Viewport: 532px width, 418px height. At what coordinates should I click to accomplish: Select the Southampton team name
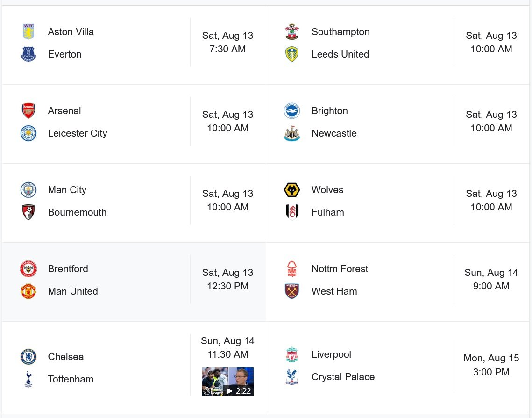(x=340, y=32)
